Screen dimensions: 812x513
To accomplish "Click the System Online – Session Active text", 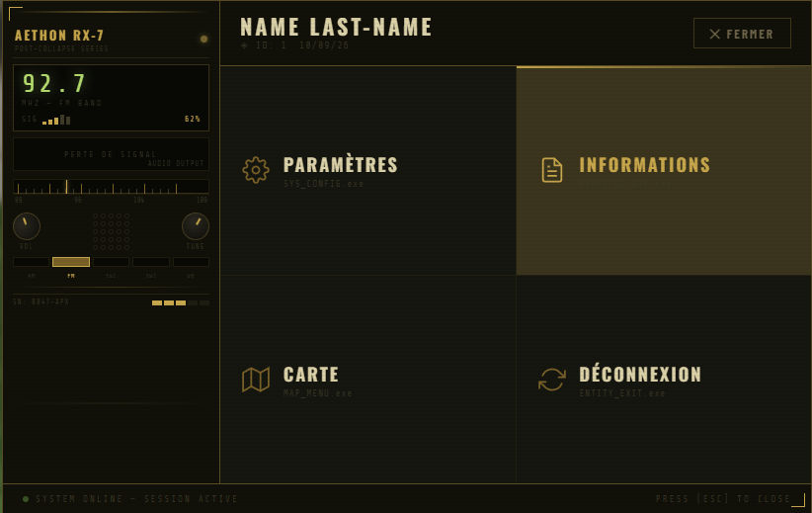I will click(136, 499).
